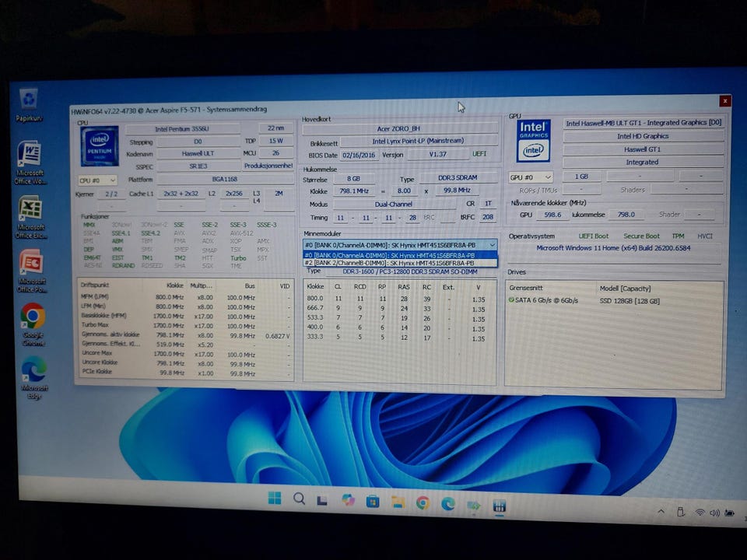Click the Intel Pentium CPU logo

tap(100, 145)
